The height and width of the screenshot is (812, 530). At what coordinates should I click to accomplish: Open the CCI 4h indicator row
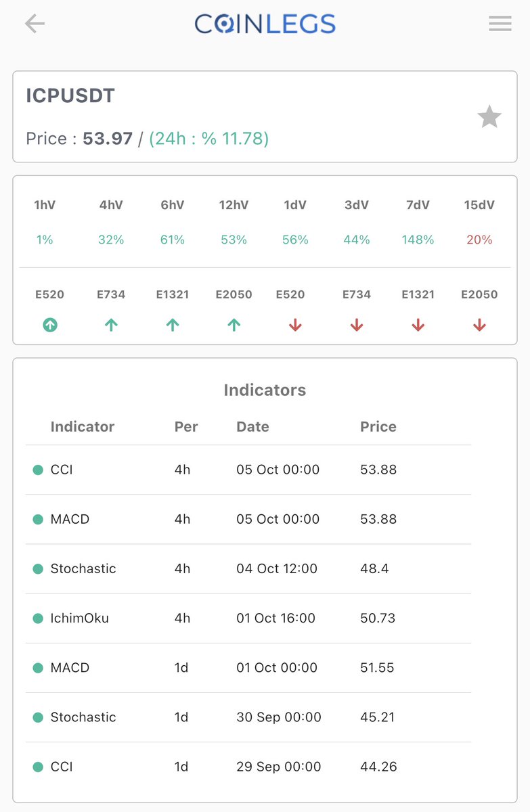click(248, 470)
